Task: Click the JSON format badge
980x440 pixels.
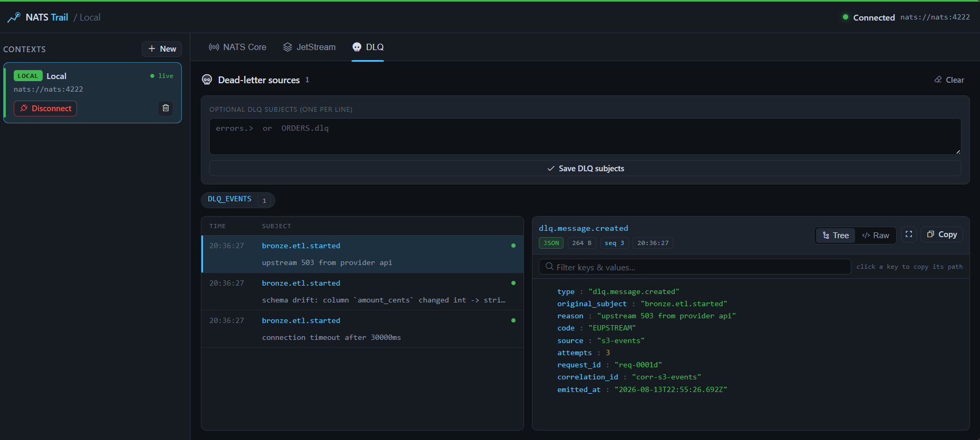Action: (551, 243)
